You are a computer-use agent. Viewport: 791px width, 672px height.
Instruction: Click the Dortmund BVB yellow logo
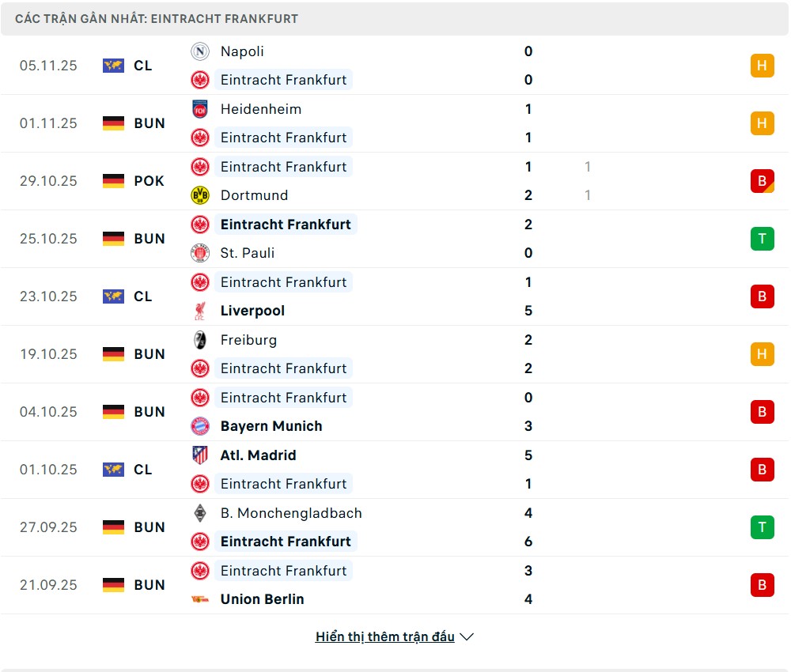200,195
